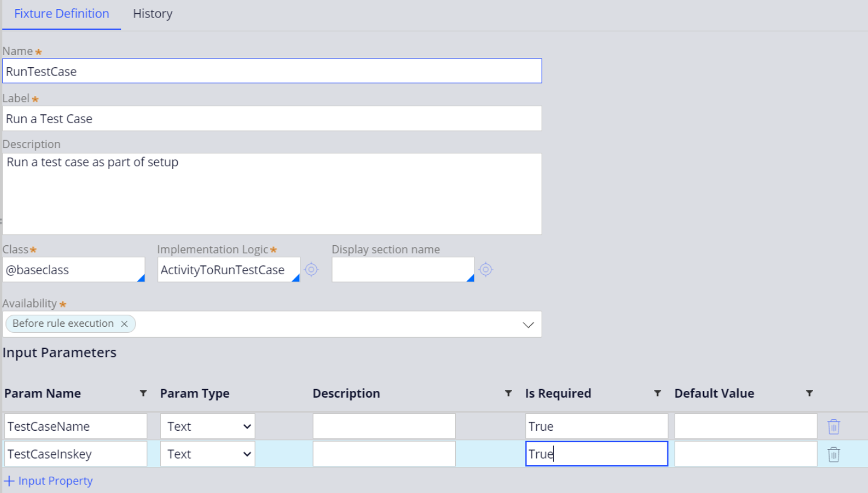Viewport: 868px width, 493px height.
Task: Click the Default Value field for TestCaseName
Action: (x=745, y=427)
